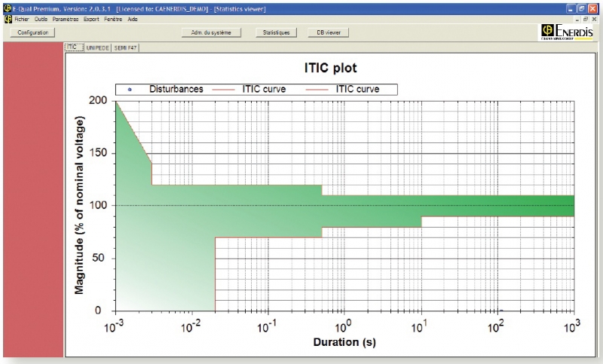The height and width of the screenshot is (364, 603).
Task: Click the E-Qual Premium title bar icon
Action: point(7,7)
